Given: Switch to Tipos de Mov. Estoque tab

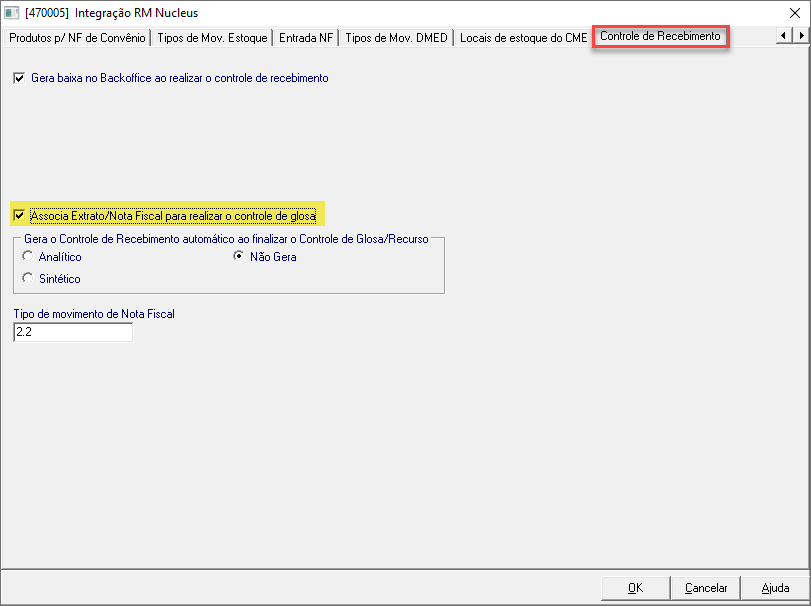Looking at the screenshot, I should click(x=212, y=38).
